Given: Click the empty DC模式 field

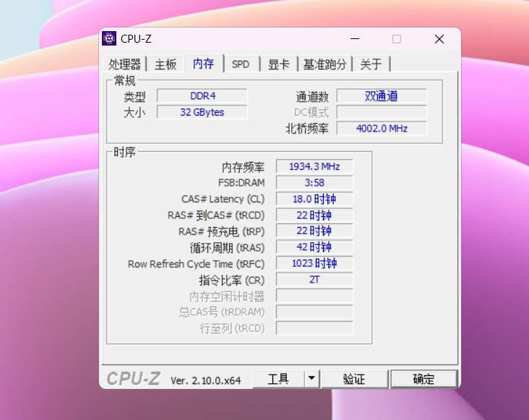Looking at the screenshot, I should [x=382, y=112].
